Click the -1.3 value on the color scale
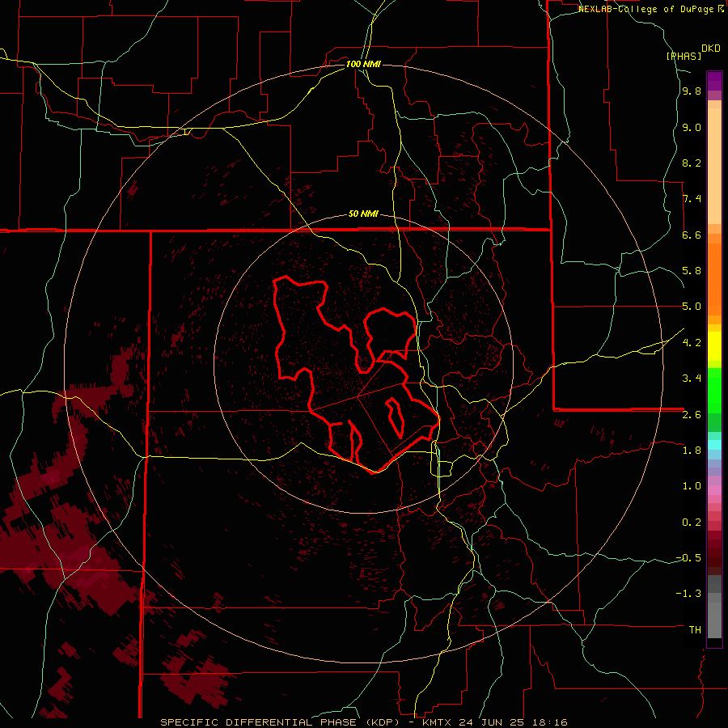Viewport: 728px width, 728px height. [688, 594]
